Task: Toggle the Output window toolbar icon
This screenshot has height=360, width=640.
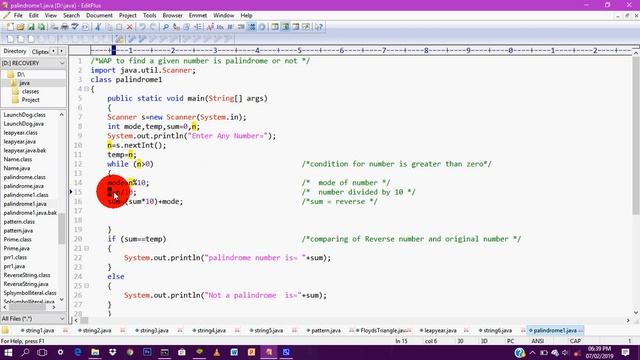Action: click(296, 27)
